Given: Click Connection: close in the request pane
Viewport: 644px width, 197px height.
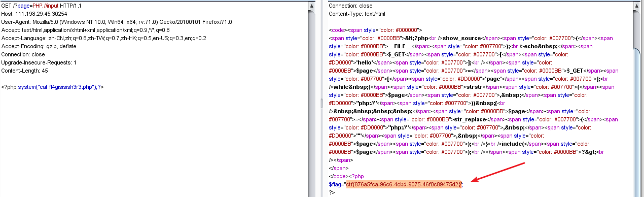Looking at the screenshot, I should click(23, 54).
